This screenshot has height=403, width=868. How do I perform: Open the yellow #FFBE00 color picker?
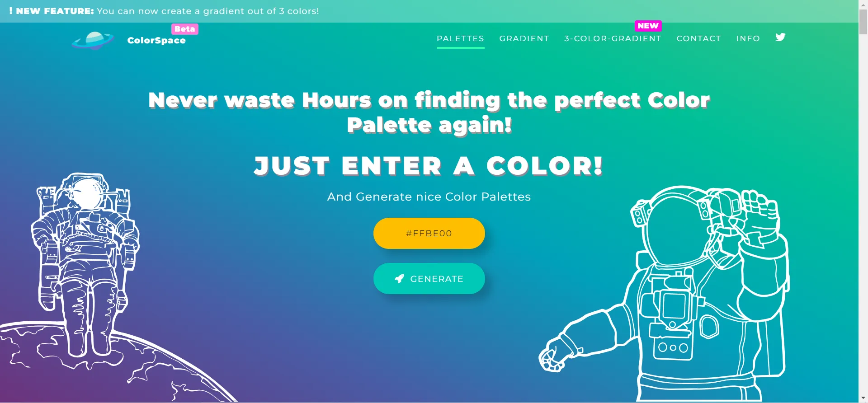[x=429, y=234]
